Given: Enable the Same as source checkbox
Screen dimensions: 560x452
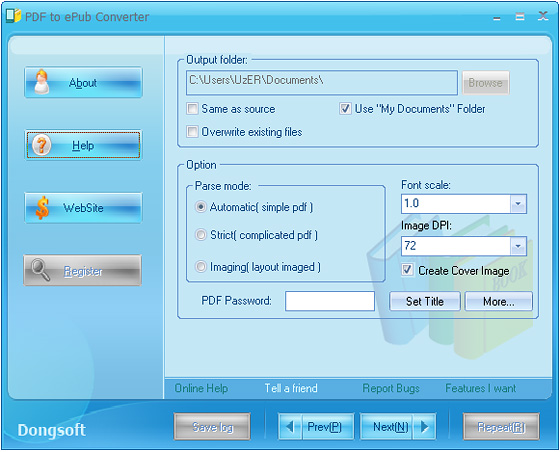Looking at the screenshot, I should point(192,109).
